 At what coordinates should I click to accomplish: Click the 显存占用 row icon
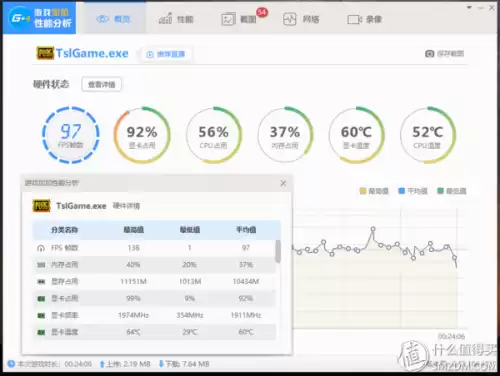(x=41, y=282)
